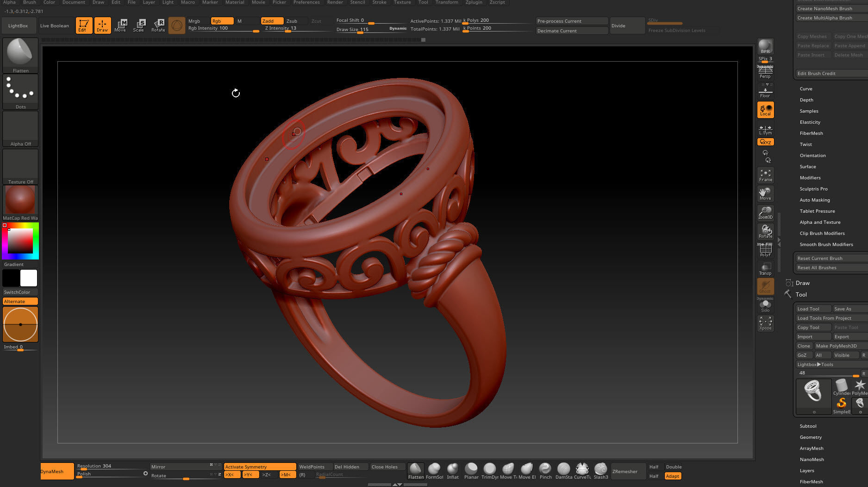Toggle Transp transparency mode
The height and width of the screenshot is (487, 868).
(x=765, y=269)
